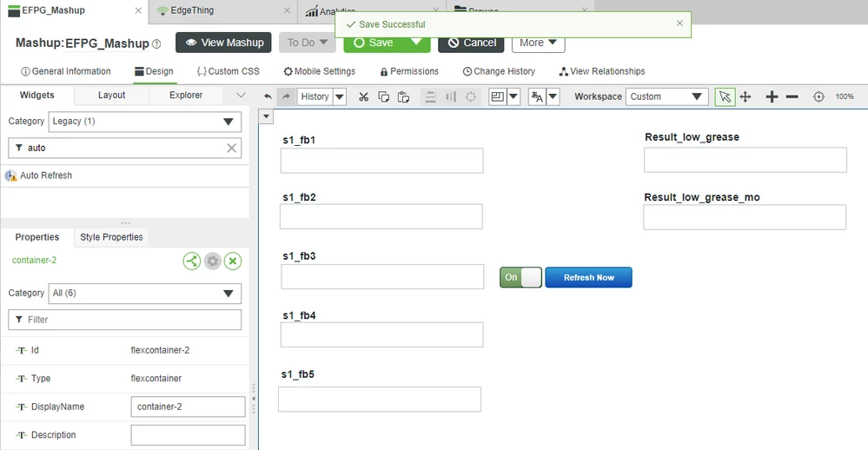The width and height of the screenshot is (868, 450).
Task: Open the Save button dropdown arrow
Action: pyautogui.click(x=417, y=42)
